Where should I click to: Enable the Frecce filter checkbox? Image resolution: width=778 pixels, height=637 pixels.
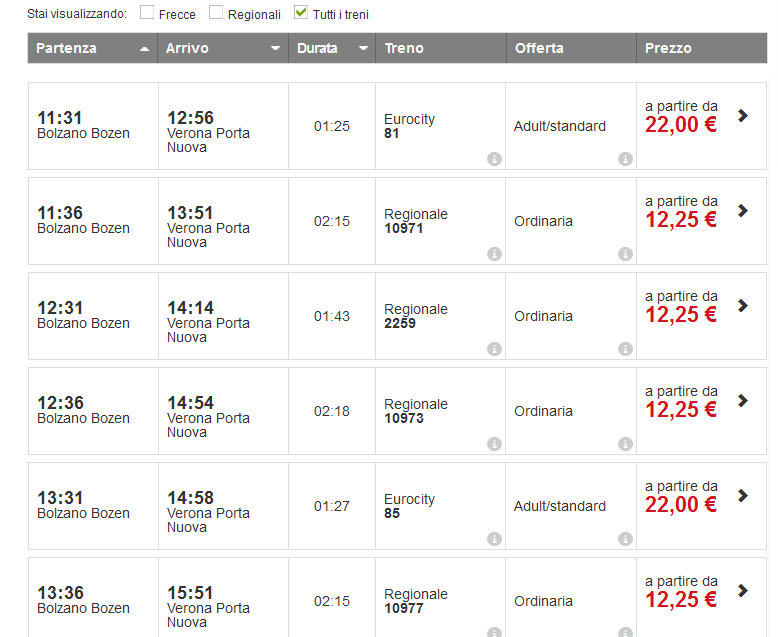pos(147,13)
